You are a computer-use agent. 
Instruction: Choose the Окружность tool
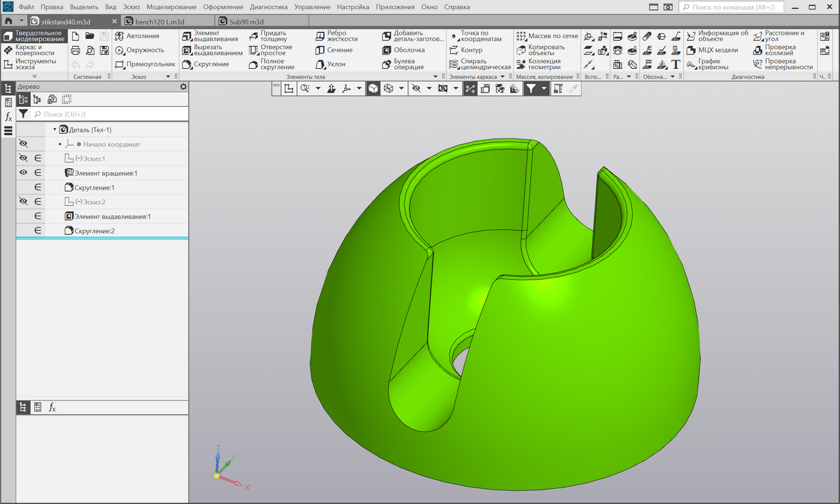(x=139, y=50)
